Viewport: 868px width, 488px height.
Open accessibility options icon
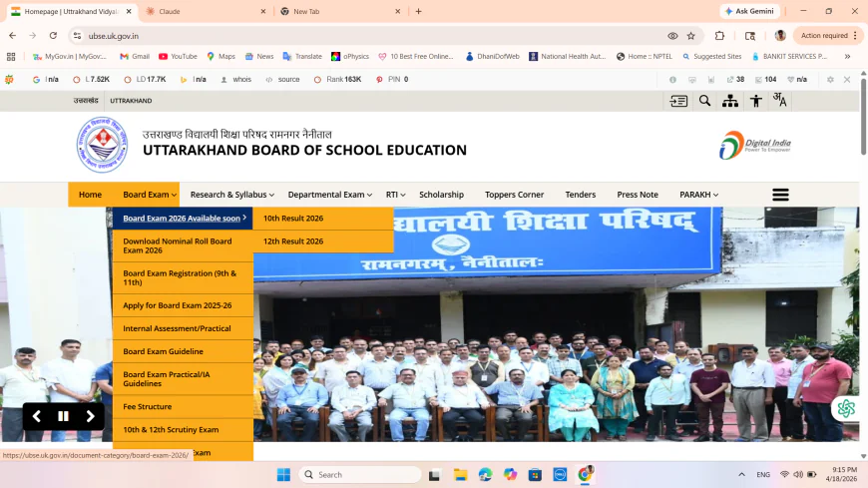pyautogui.click(x=756, y=101)
